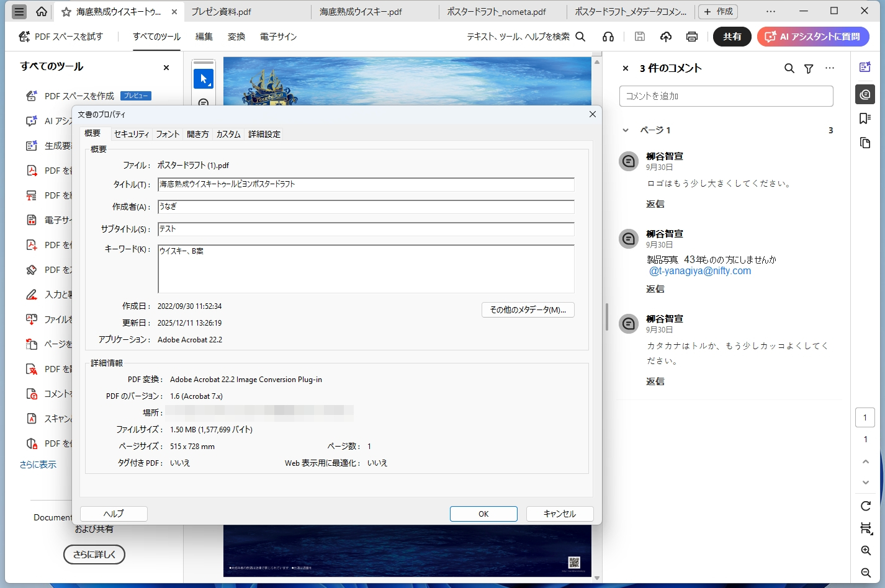Start read aloud with the headphones icon
The height and width of the screenshot is (588, 885).
pyautogui.click(x=608, y=37)
